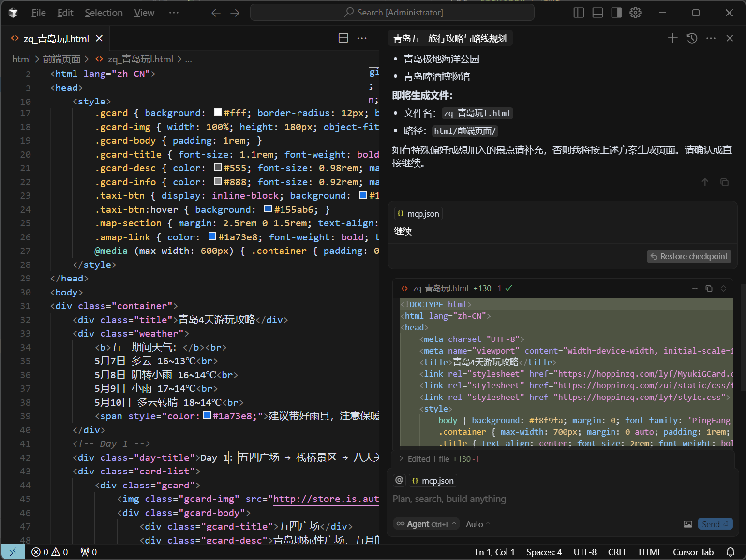Viewport: 746px width, 560px height.
Task: Attach image in chat input
Action: pyautogui.click(x=687, y=524)
